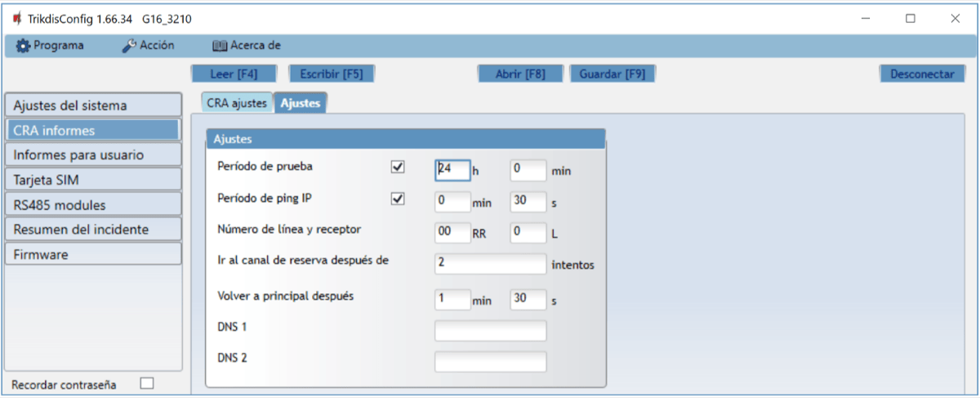Enable Recordar contraseña checkbox
Viewport: 980px width, 398px height.
[x=147, y=382]
